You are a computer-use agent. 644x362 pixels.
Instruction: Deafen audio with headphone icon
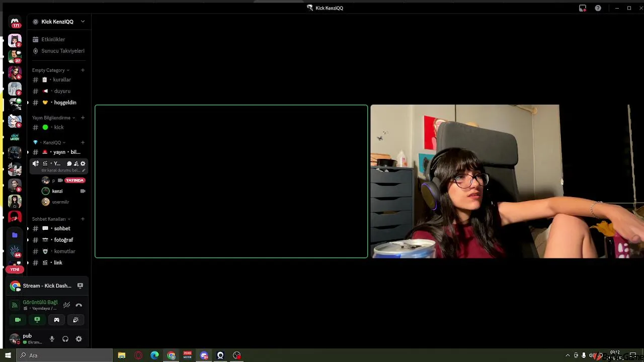coord(65,339)
